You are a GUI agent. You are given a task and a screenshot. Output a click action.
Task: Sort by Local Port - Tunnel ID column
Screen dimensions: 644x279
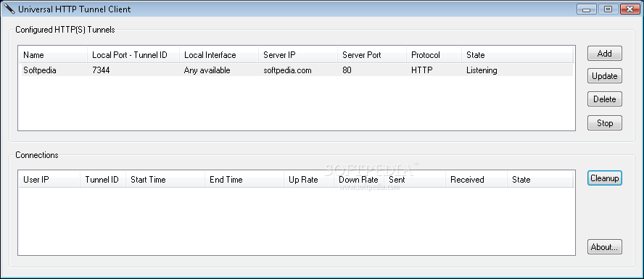(133, 55)
